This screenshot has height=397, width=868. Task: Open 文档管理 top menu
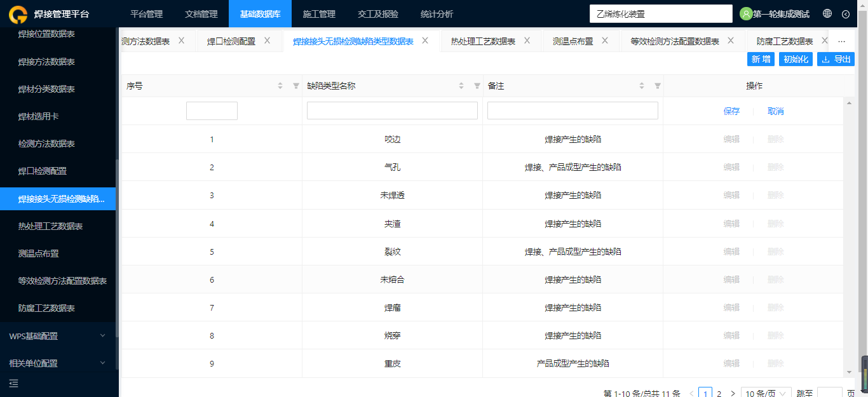(201, 14)
